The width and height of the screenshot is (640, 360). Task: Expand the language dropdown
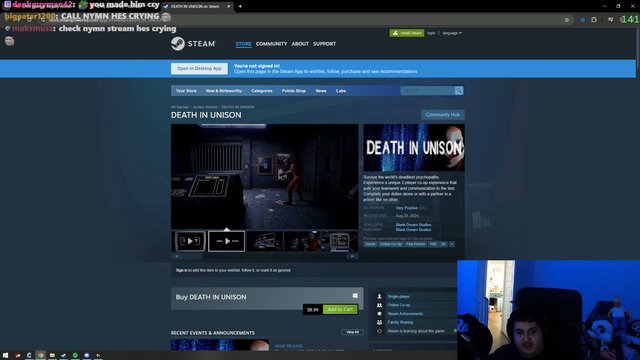pos(452,33)
